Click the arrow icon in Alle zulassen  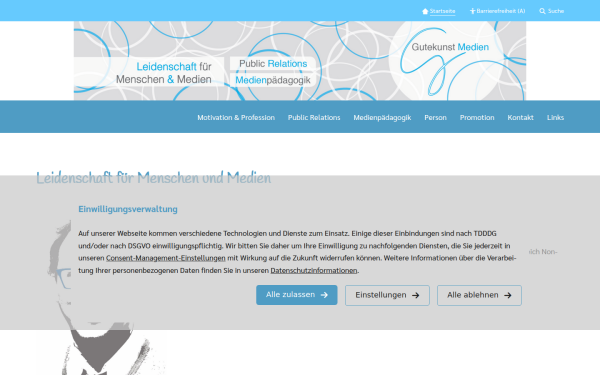[x=324, y=295]
